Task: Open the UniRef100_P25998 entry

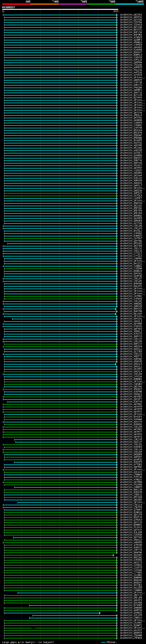Action: [x=131, y=50]
